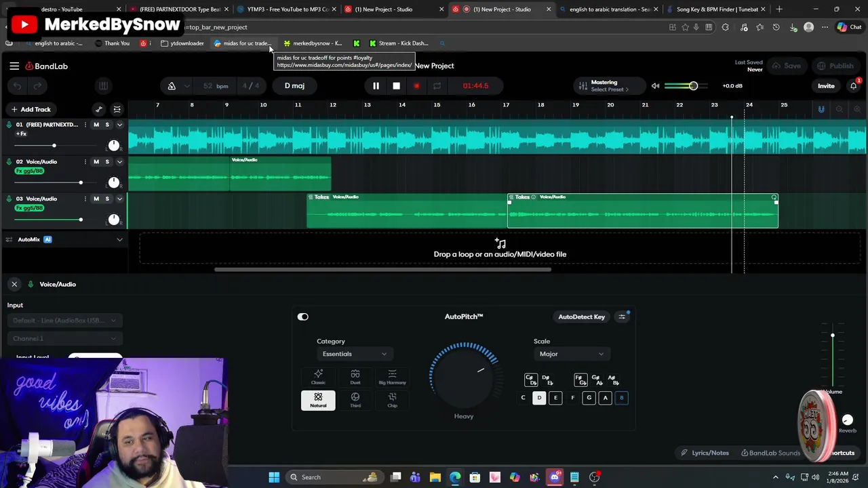Open track 01 three-dot menu

[x=85, y=125]
